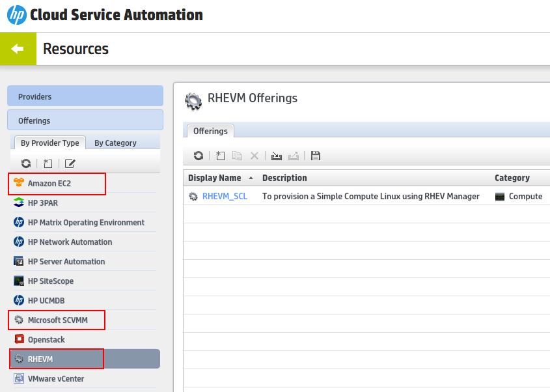Select Openstack provider type
This screenshot has width=550, height=392.
tap(85, 339)
